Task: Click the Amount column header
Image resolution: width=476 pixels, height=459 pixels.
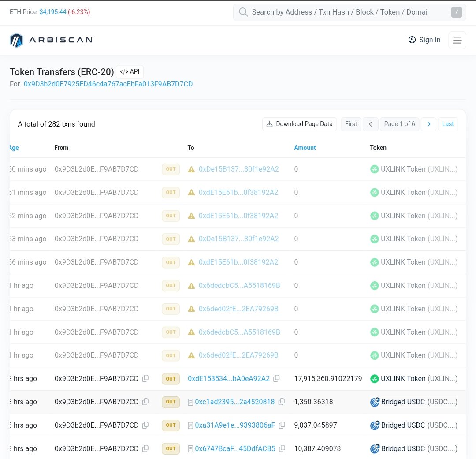Action: (x=305, y=148)
